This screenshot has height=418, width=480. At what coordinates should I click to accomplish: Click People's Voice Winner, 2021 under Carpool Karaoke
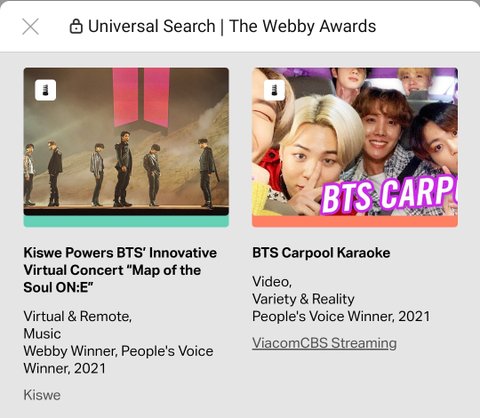click(x=341, y=316)
